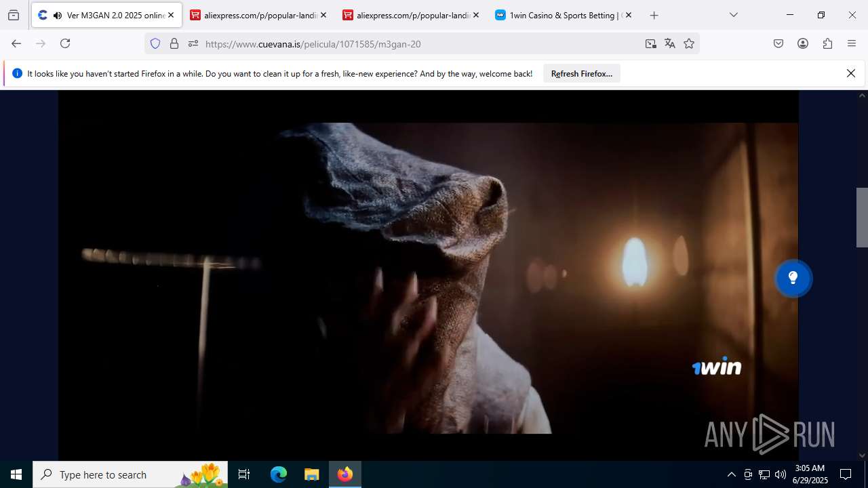Image resolution: width=868 pixels, height=488 pixels.
Task: Open site permissions icon in address bar
Action: coord(193,43)
